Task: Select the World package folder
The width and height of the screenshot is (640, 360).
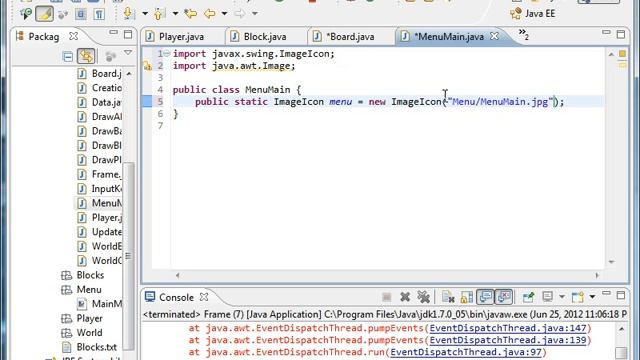Action: pos(82,333)
